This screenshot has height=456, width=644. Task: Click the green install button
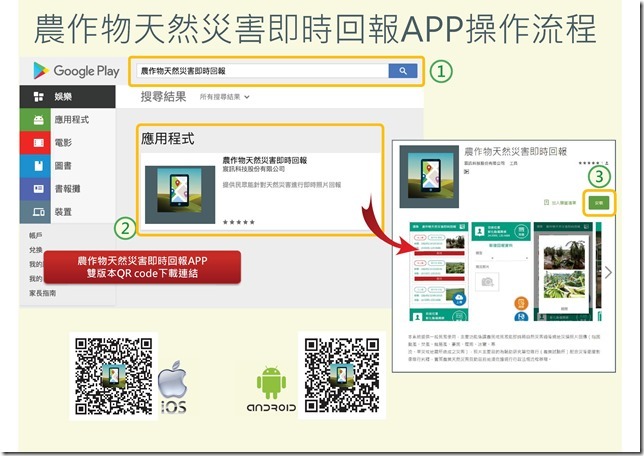599,203
